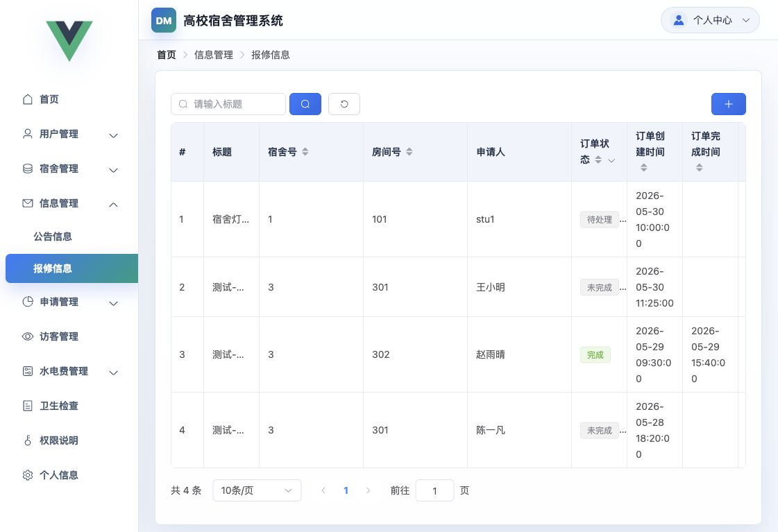Screen dimensions: 778x532
Task: Click the refresh reset icon button
Action: point(344,104)
